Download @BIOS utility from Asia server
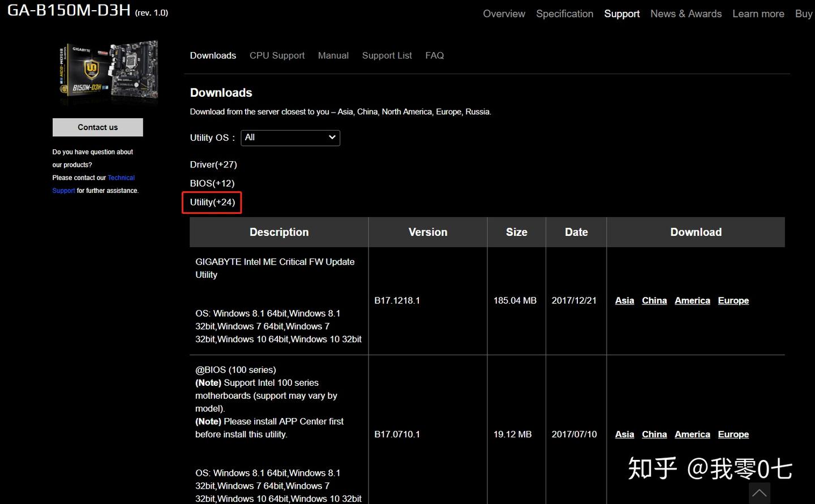Screen dimensions: 815x504 (x=624, y=434)
